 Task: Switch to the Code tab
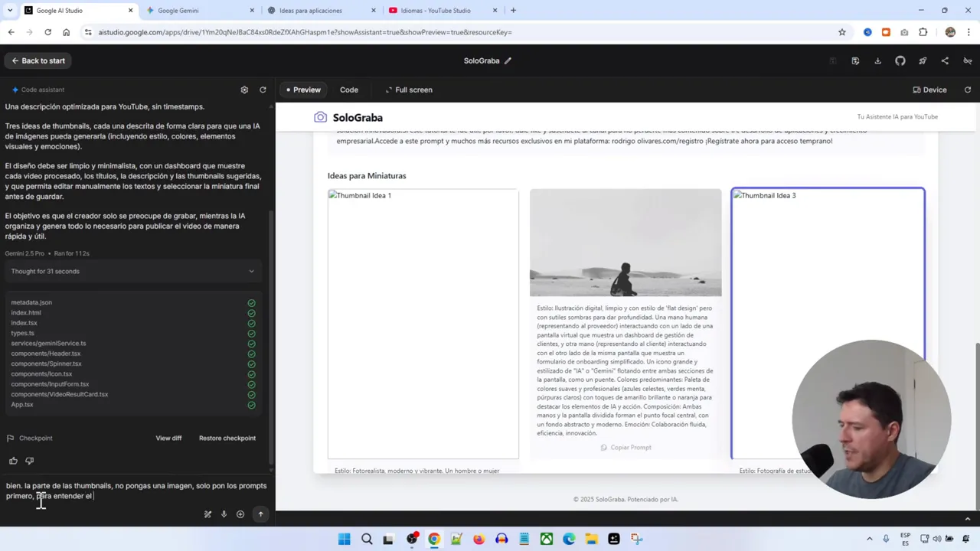(349, 90)
